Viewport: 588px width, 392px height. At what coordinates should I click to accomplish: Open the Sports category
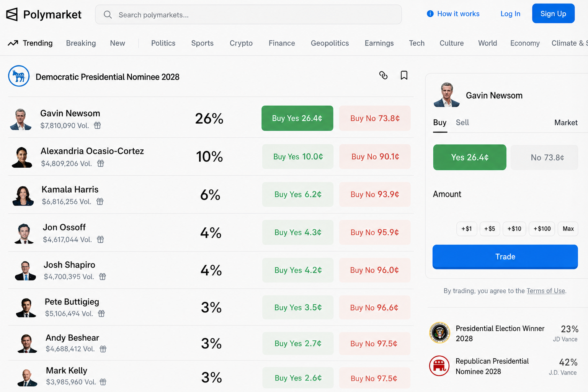[x=203, y=43]
